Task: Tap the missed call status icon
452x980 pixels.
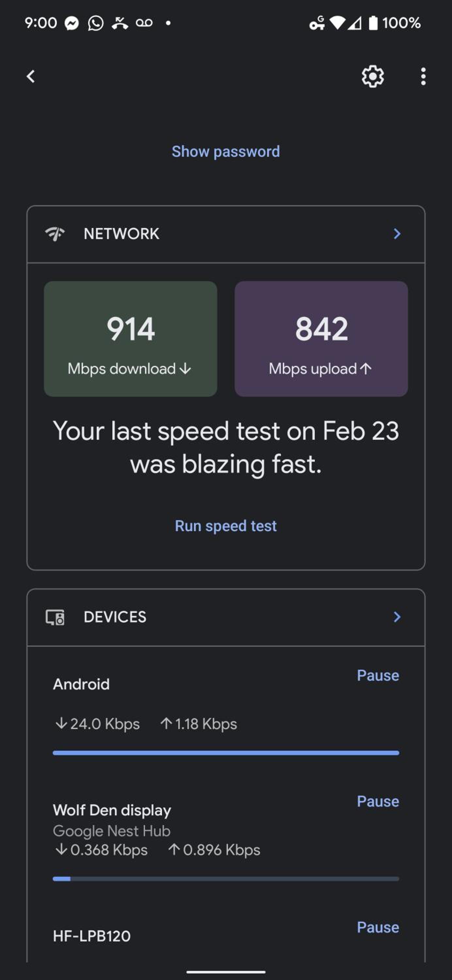Action: [120, 23]
